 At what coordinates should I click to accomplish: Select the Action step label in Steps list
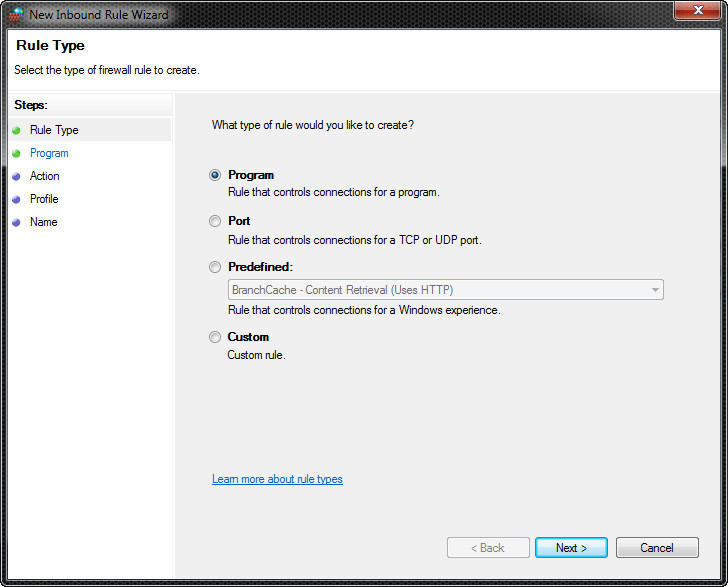click(45, 176)
